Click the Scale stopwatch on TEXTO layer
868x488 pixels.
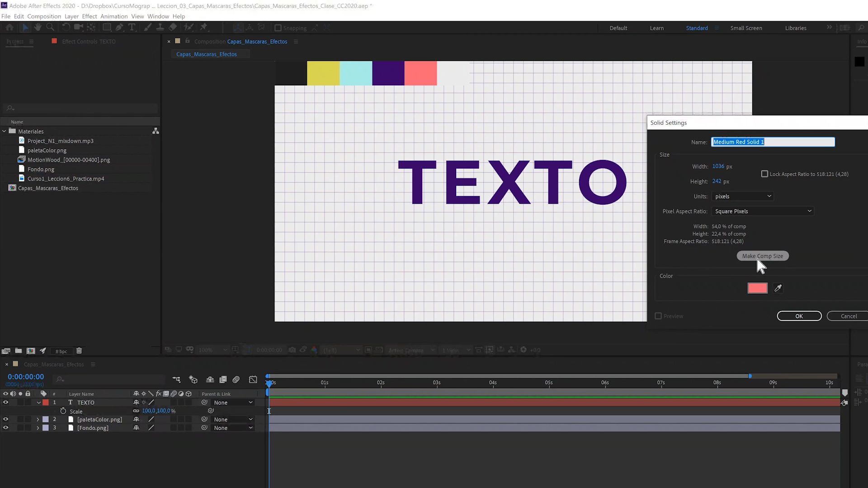click(63, 411)
